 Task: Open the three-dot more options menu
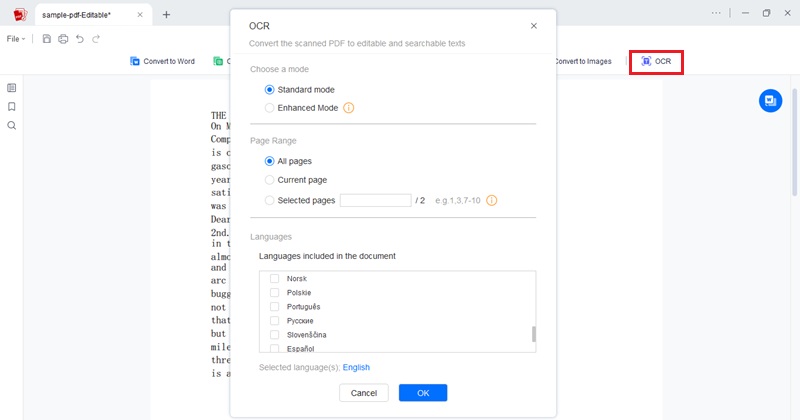coord(716,13)
